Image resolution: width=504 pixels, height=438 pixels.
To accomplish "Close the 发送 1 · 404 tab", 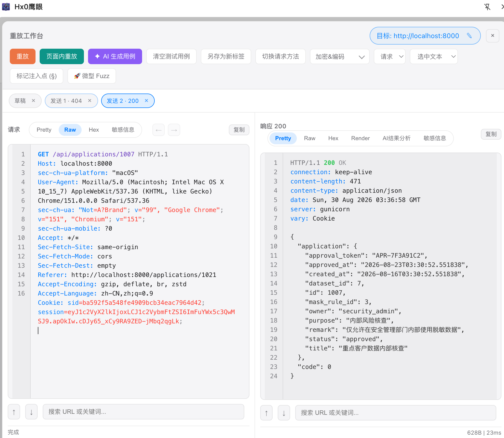I will 90,100.
